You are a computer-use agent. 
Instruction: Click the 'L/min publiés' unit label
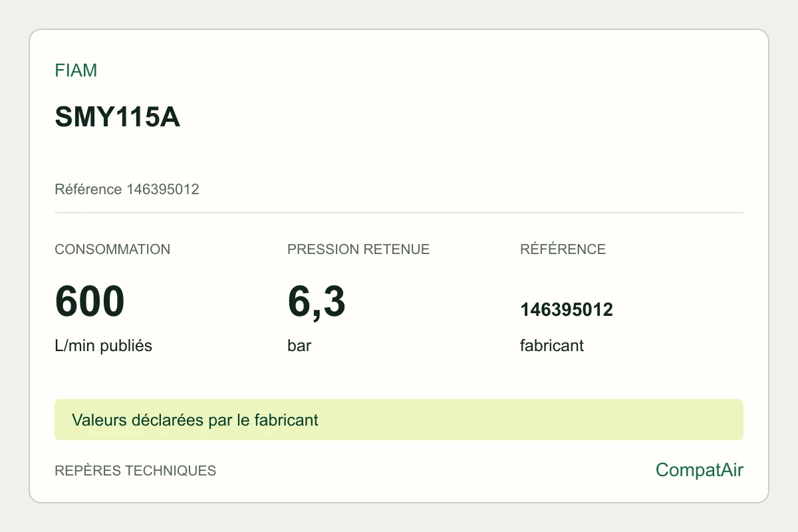coord(103,346)
